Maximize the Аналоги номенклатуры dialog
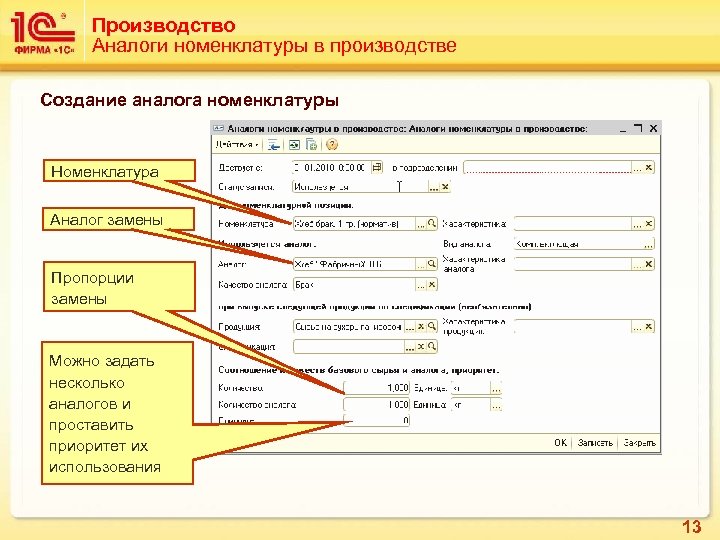The image size is (720, 540). click(638, 129)
